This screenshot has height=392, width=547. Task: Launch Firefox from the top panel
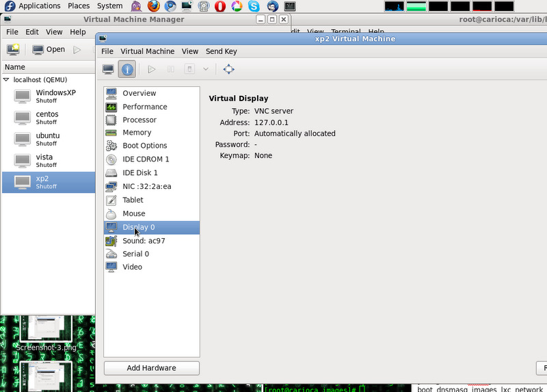tap(153, 6)
